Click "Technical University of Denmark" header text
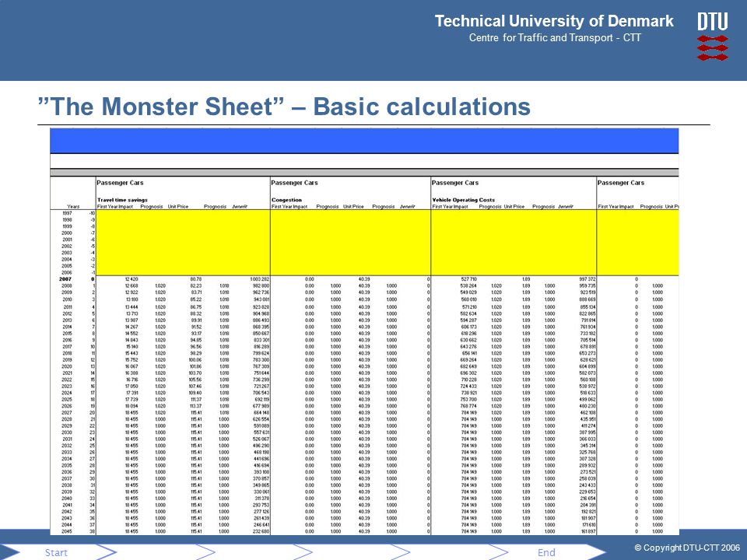Screen dimensions: 747x560 553,21
